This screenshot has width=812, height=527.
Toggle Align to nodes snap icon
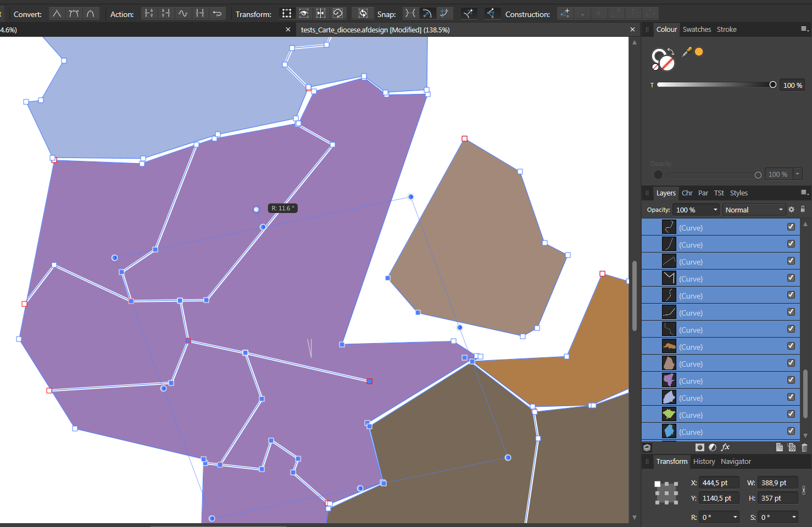[x=410, y=14]
